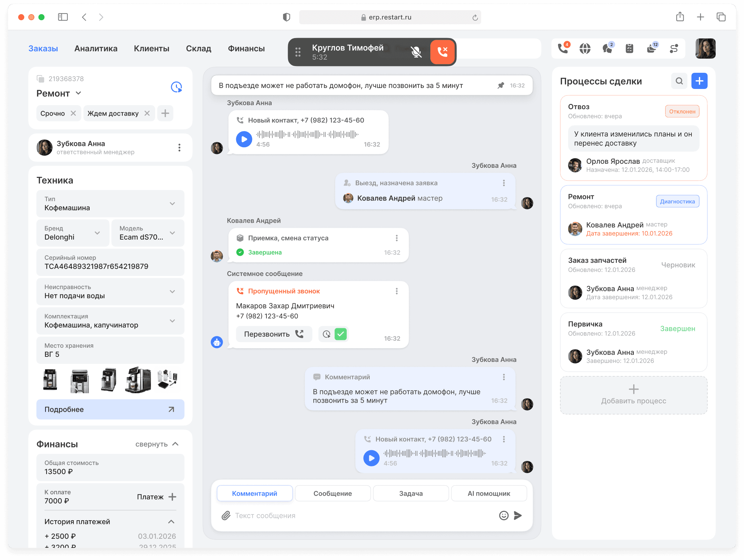Play the 4:56 voice message from Зубкова Анна
This screenshot has width=744, height=560.
tap(244, 139)
